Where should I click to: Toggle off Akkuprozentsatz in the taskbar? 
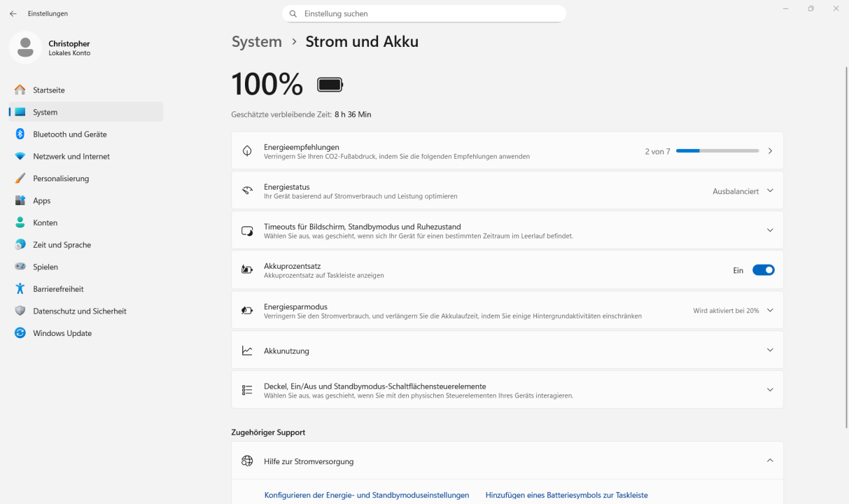763,269
